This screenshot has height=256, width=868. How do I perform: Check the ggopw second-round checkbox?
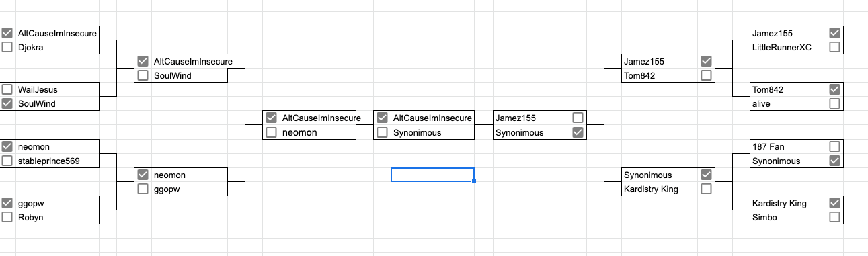tap(143, 189)
